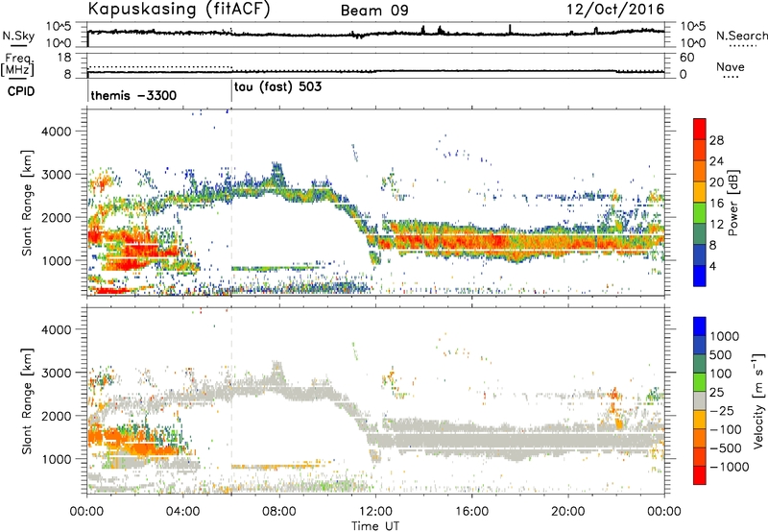Click the Slant Range label of velocity plot
Screen dimensions: 768x532
tap(28, 401)
